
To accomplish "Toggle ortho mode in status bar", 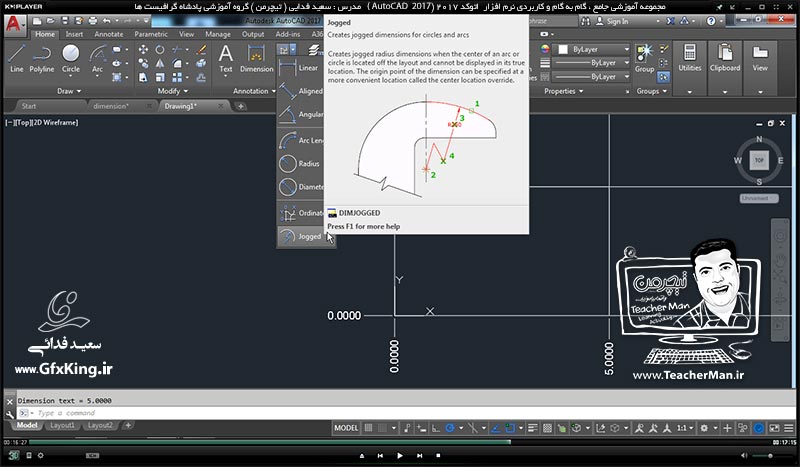I will [435, 428].
